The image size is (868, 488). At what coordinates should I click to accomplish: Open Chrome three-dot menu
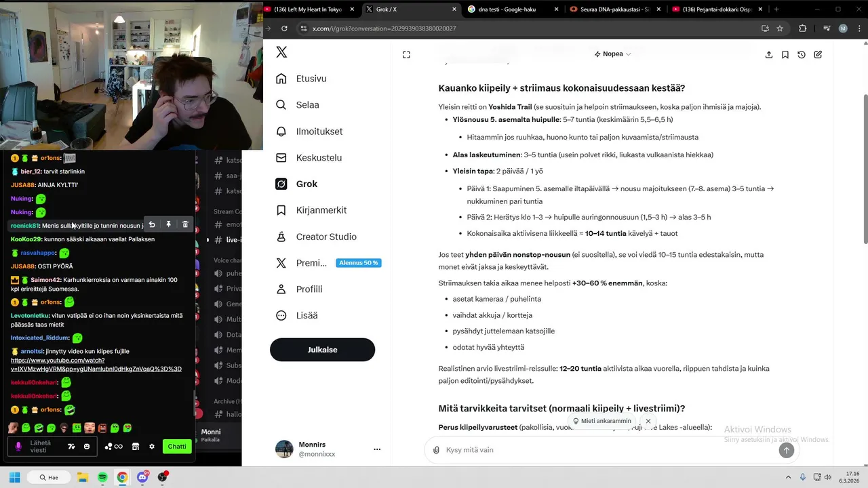(859, 28)
